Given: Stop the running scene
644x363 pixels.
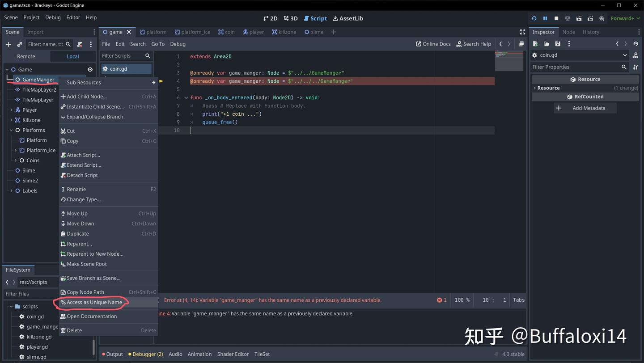Looking at the screenshot, I should (556, 18).
